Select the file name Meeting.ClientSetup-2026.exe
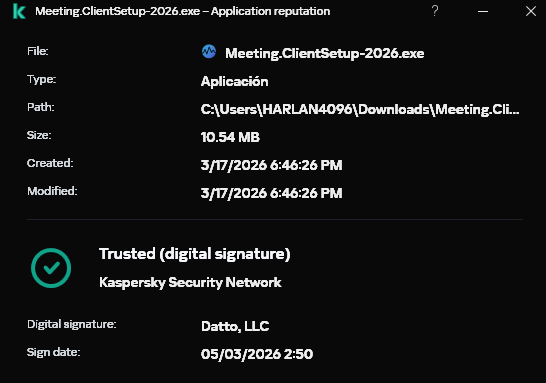This screenshot has height=383, width=546. pos(325,53)
